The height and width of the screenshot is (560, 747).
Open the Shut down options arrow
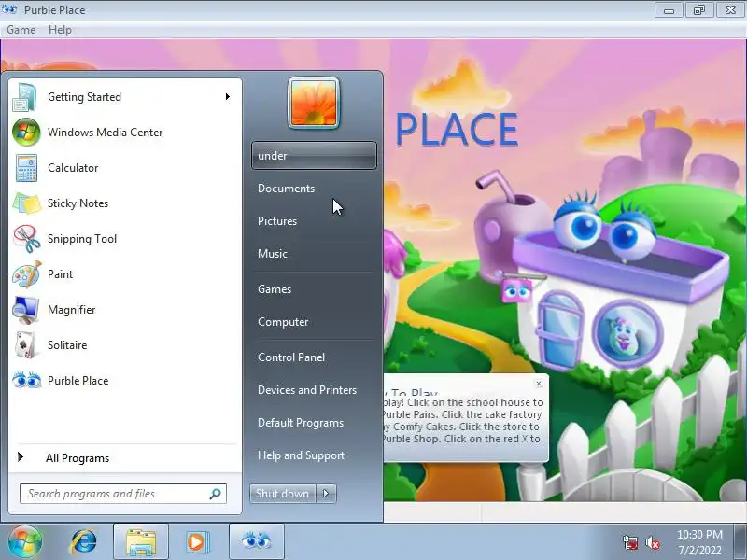pyautogui.click(x=326, y=494)
